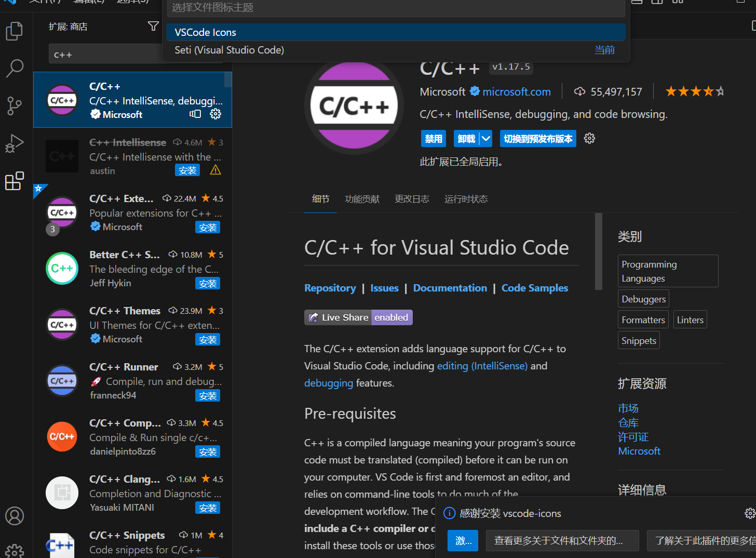The width and height of the screenshot is (756, 558).
Task: Click the 激... activate button in notification
Action: click(464, 540)
